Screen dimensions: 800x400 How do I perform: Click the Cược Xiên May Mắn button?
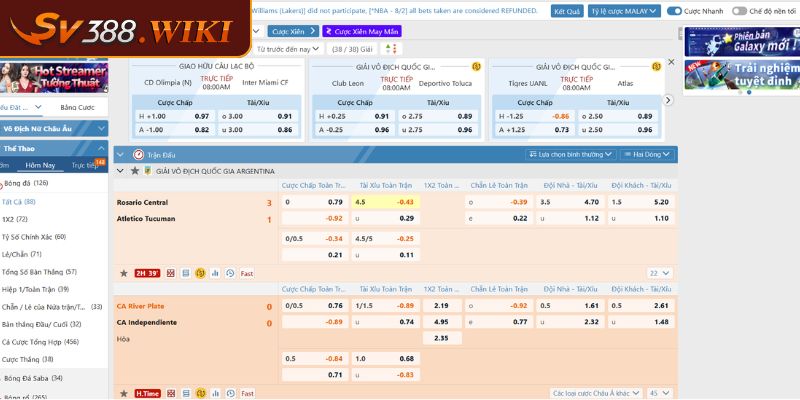click(x=364, y=31)
